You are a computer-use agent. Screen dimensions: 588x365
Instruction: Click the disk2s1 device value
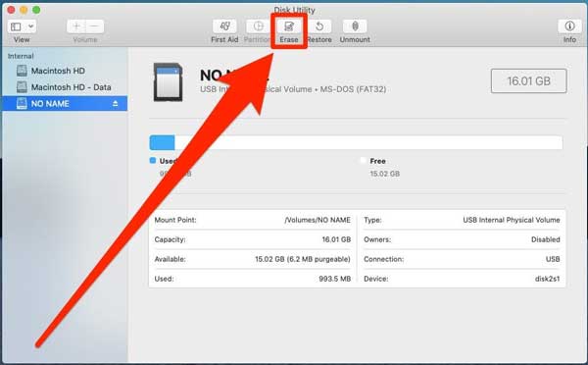click(548, 279)
